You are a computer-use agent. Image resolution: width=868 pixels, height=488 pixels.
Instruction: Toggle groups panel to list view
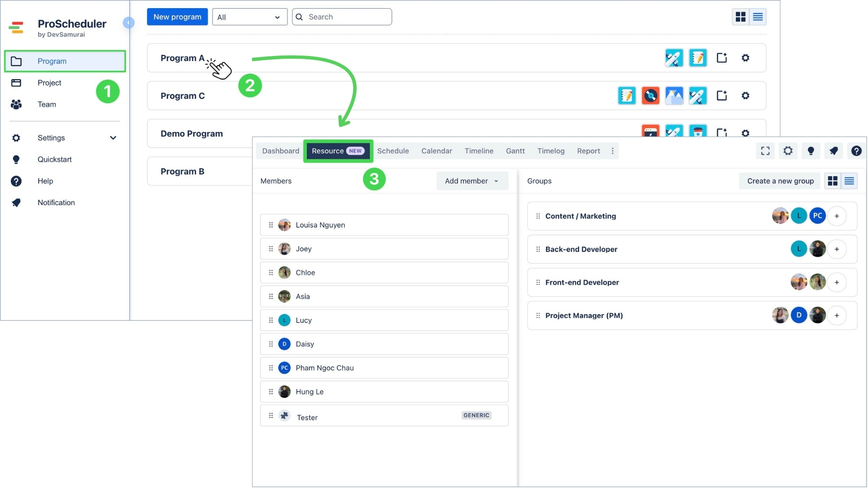pos(849,181)
